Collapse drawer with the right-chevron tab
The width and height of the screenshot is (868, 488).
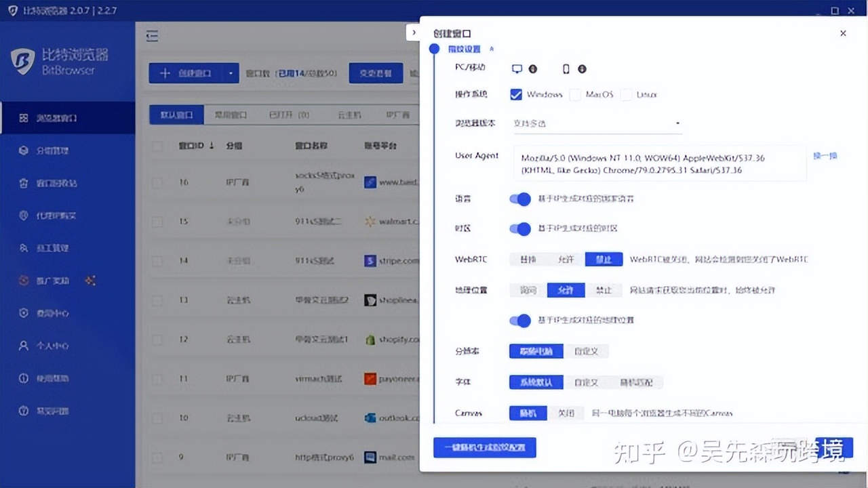(413, 33)
